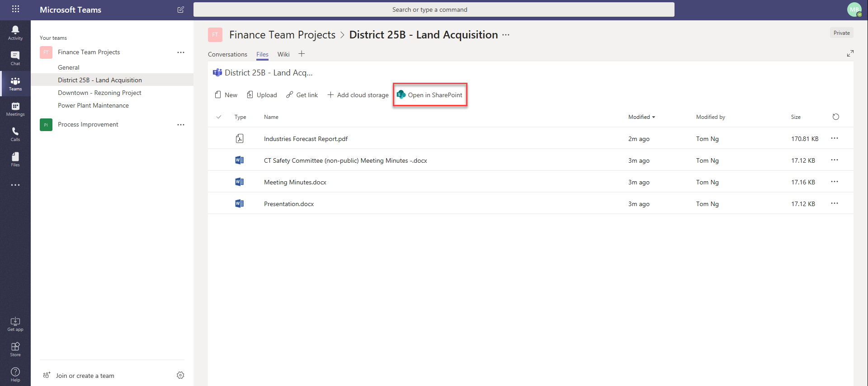Sort by Name column header
868x386 pixels.
coord(271,117)
